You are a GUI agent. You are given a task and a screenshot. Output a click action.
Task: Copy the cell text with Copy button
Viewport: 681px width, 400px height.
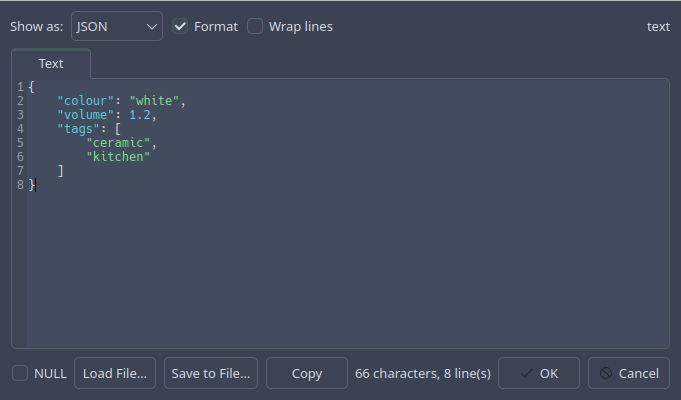coord(307,373)
